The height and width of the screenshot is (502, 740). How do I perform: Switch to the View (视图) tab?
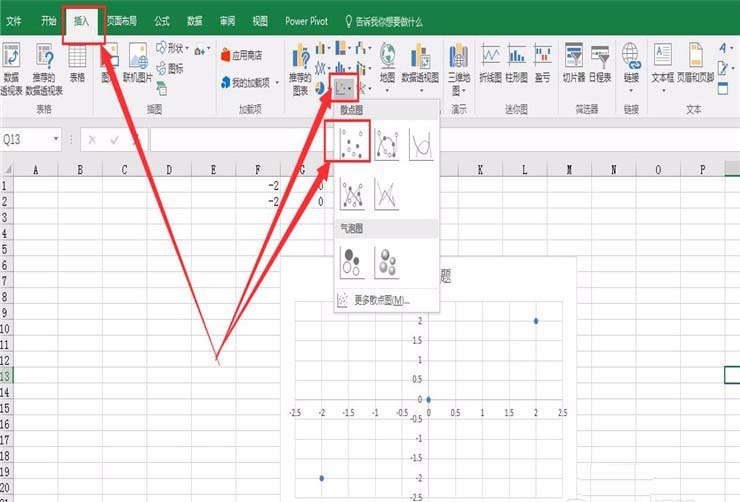pyautogui.click(x=260, y=21)
